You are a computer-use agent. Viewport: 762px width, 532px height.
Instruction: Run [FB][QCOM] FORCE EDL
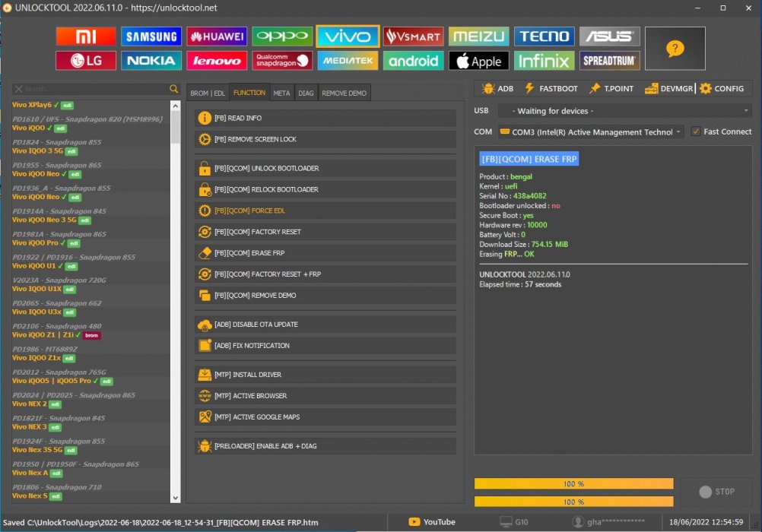coord(325,211)
